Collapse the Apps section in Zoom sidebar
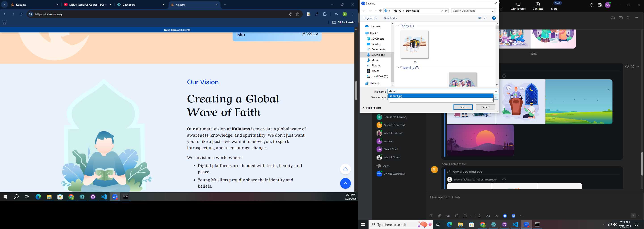This screenshot has width=644, height=229. click(x=375, y=166)
